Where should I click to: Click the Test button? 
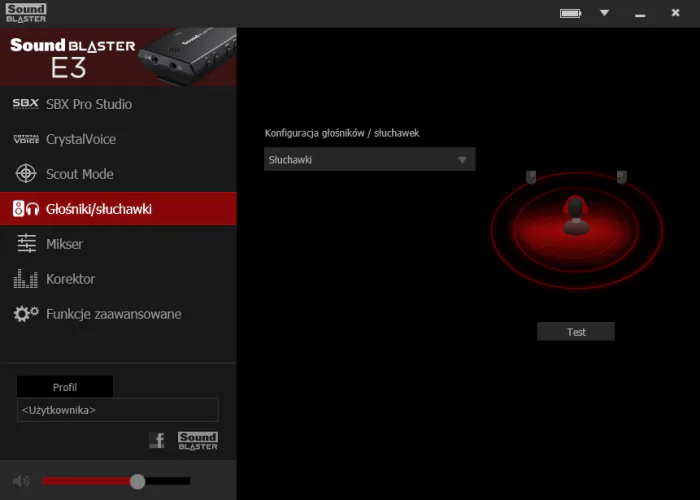(x=576, y=332)
